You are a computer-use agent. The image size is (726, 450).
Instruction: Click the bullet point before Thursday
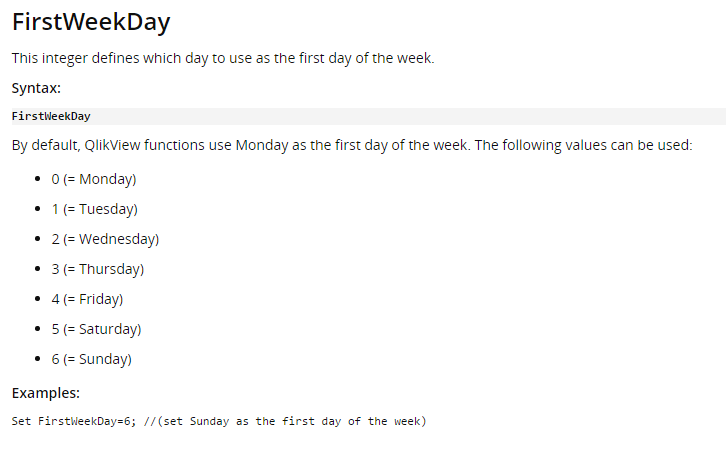[x=37, y=270]
